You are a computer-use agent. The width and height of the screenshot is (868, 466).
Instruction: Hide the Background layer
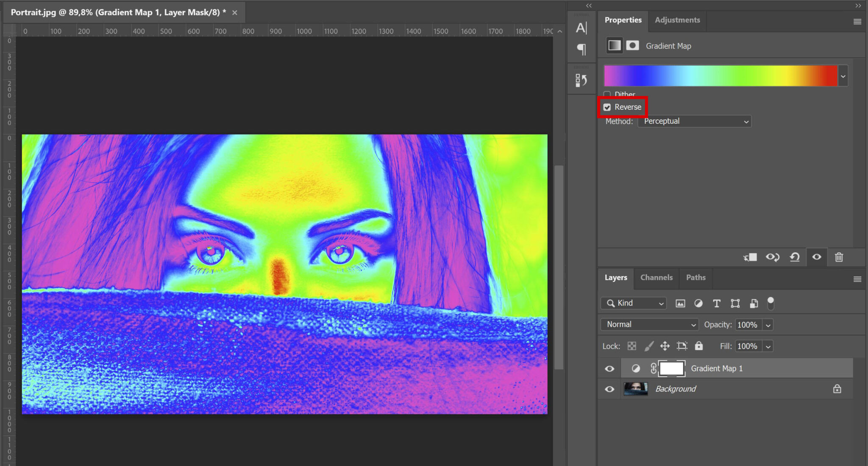coord(609,389)
